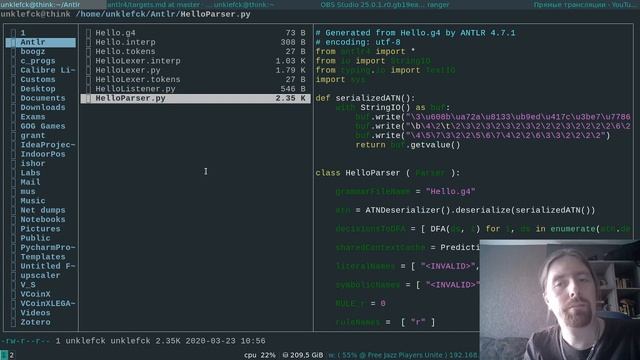Click the 'def serializedATN():' preview line
The image size is (640, 360).
coord(365,98)
